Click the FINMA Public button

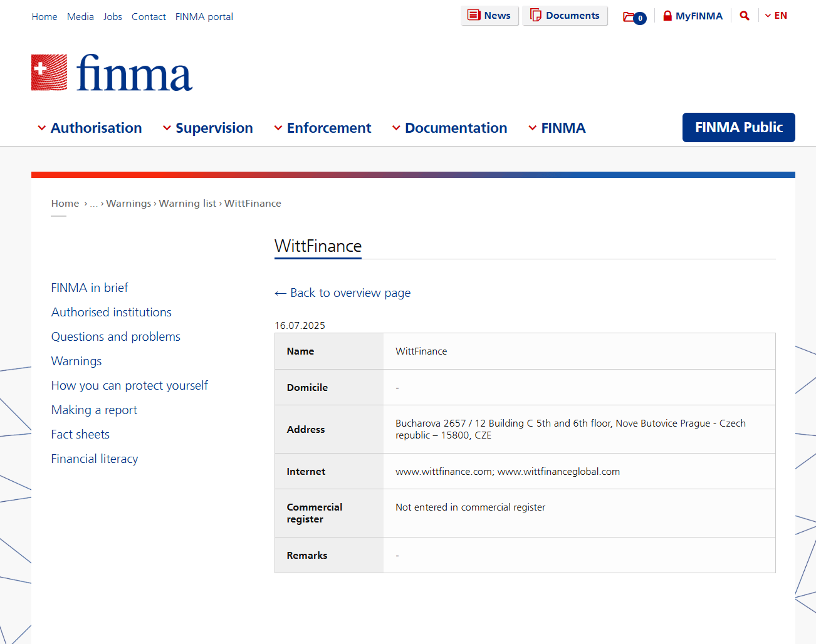739,127
